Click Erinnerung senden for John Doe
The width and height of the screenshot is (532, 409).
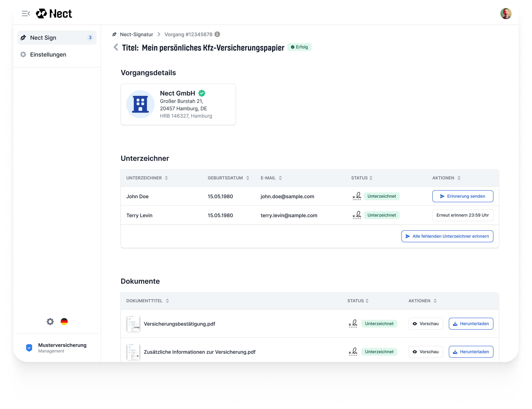click(x=462, y=196)
